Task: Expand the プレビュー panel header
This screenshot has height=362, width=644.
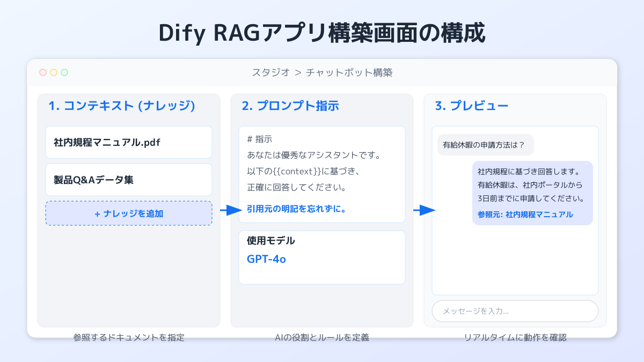Action: coord(470,106)
